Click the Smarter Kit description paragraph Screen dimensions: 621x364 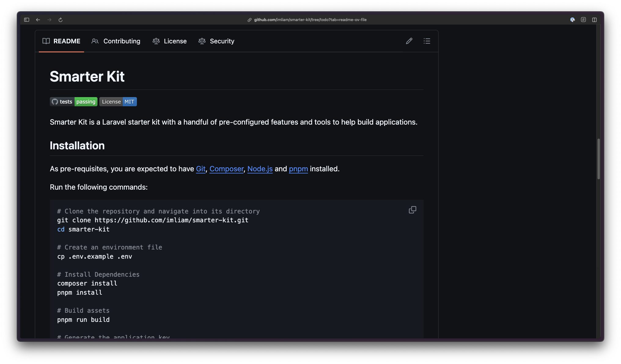point(233,122)
